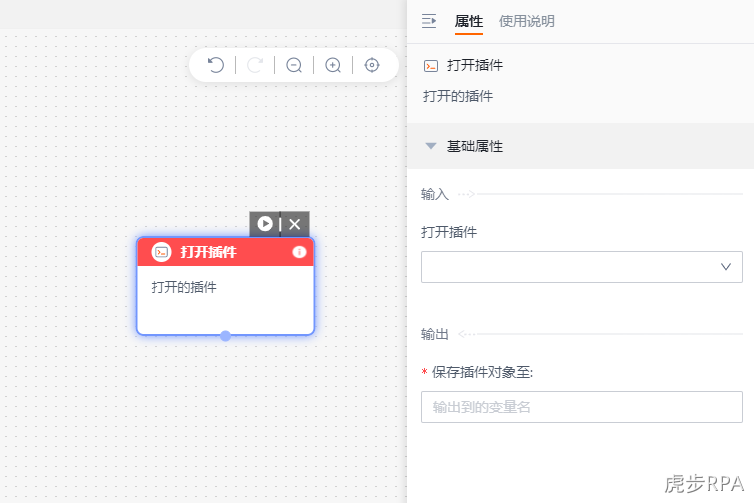Screen dimensions: 754x503
Task: Undo the last canvas action
Action: (x=216, y=65)
